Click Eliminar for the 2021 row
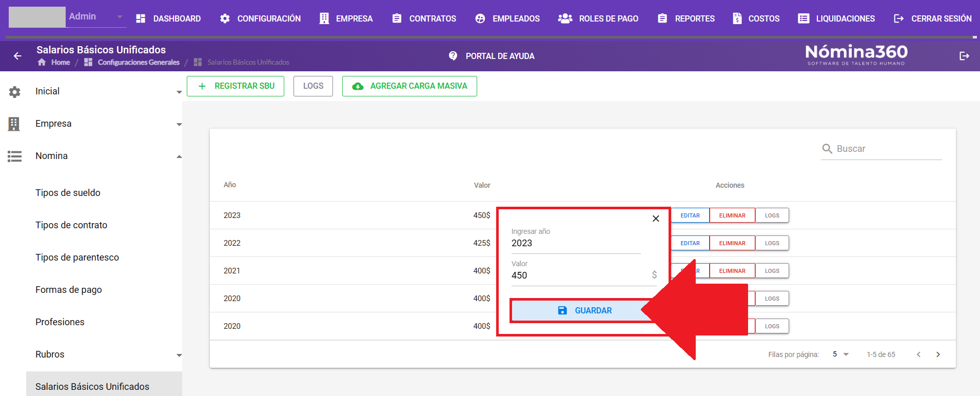The height and width of the screenshot is (396, 980). (x=732, y=271)
